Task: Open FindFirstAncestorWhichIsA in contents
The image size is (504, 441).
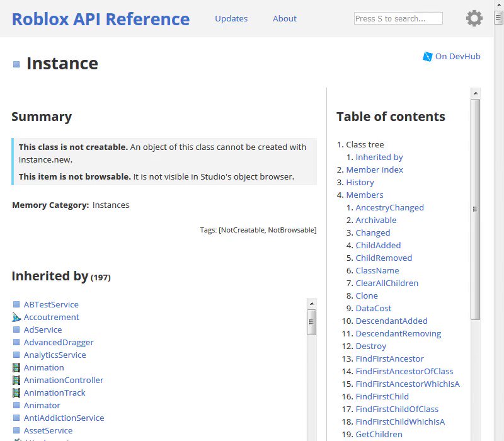Action: tap(408, 384)
